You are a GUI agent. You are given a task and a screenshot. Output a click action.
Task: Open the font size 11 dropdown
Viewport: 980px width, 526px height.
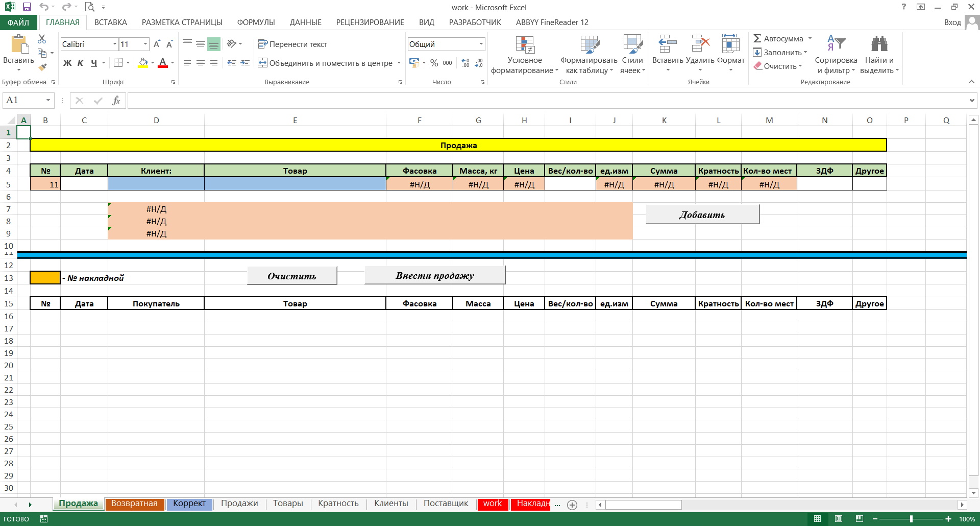pos(145,44)
